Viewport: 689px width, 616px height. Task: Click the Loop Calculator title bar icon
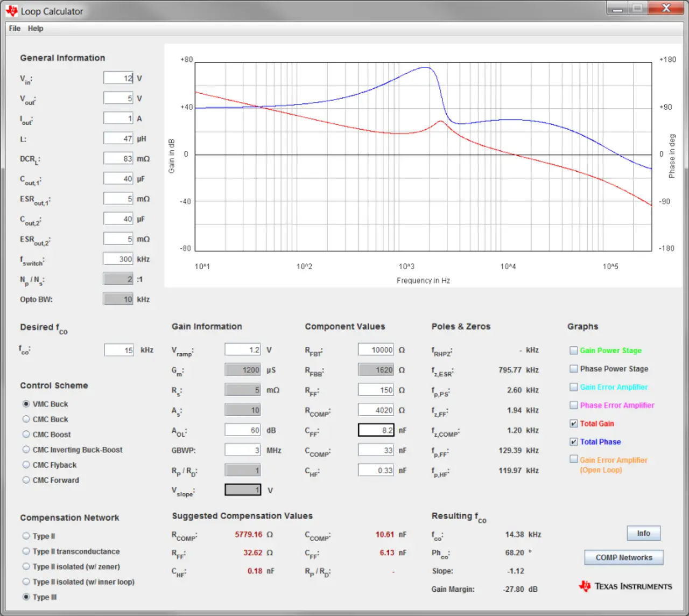tap(12, 11)
